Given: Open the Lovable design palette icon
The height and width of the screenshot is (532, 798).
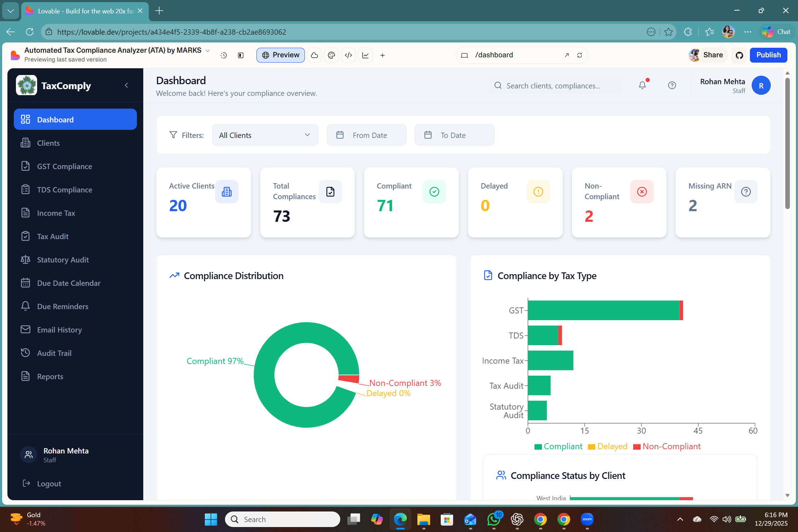Looking at the screenshot, I should 331,55.
